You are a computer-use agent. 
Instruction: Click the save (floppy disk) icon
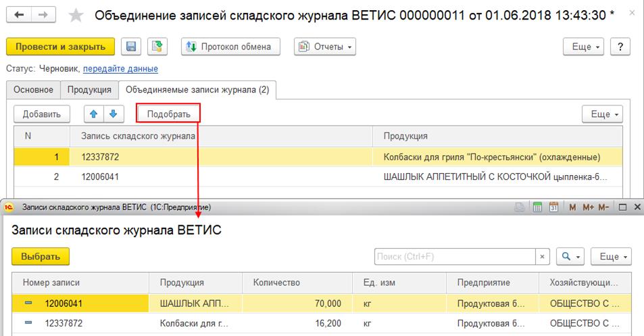131,47
